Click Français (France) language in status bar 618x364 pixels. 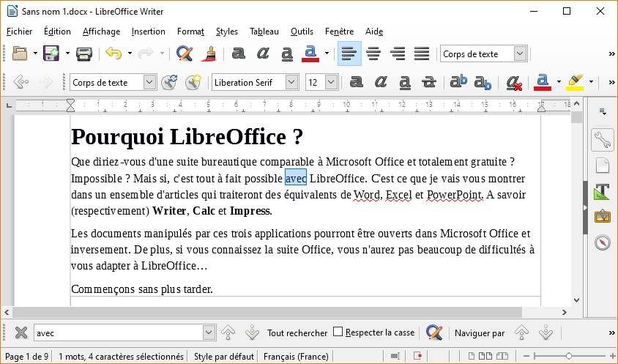(x=296, y=357)
